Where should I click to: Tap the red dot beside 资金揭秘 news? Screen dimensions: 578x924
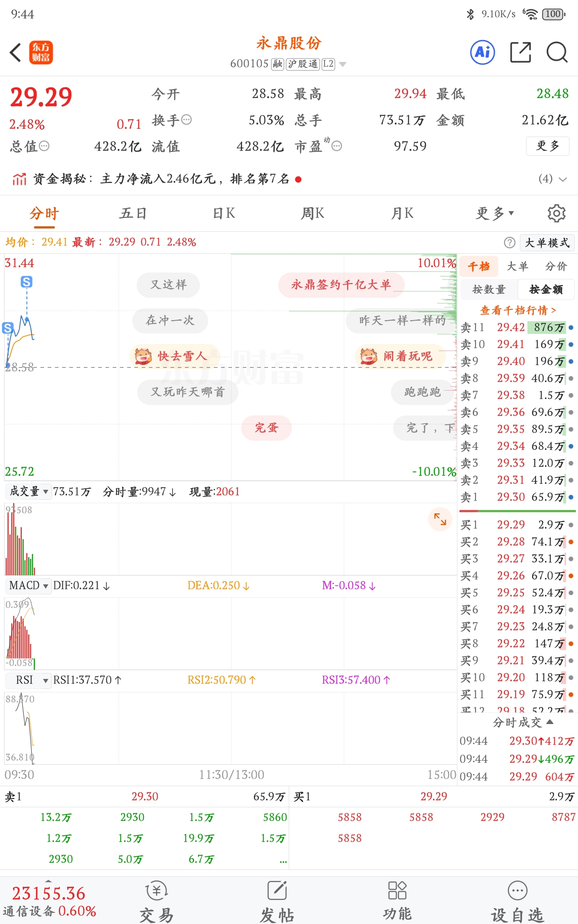coord(298,179)
